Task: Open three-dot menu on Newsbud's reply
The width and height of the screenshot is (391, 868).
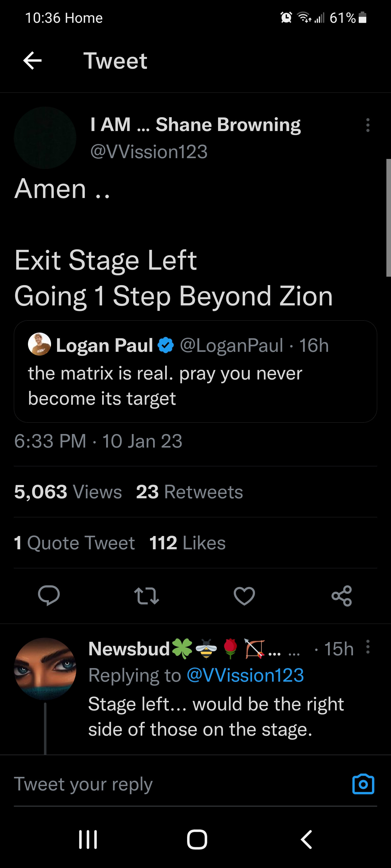Action: click(x=368, y=647)
